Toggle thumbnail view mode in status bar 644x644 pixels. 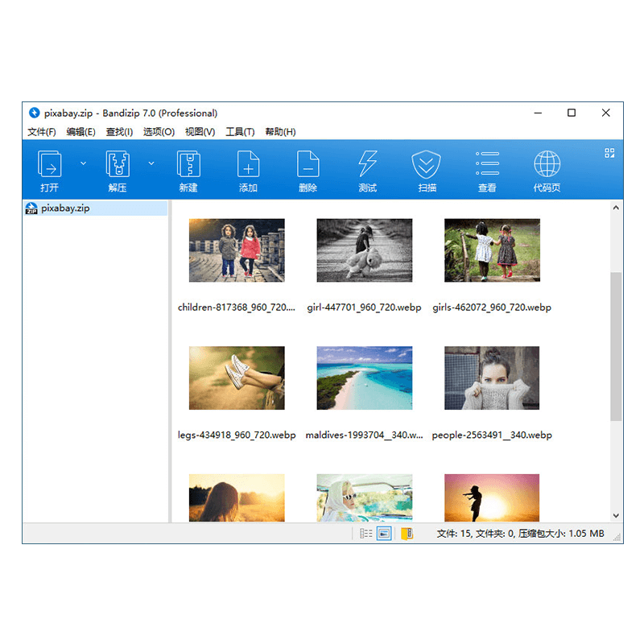(384, 534)
